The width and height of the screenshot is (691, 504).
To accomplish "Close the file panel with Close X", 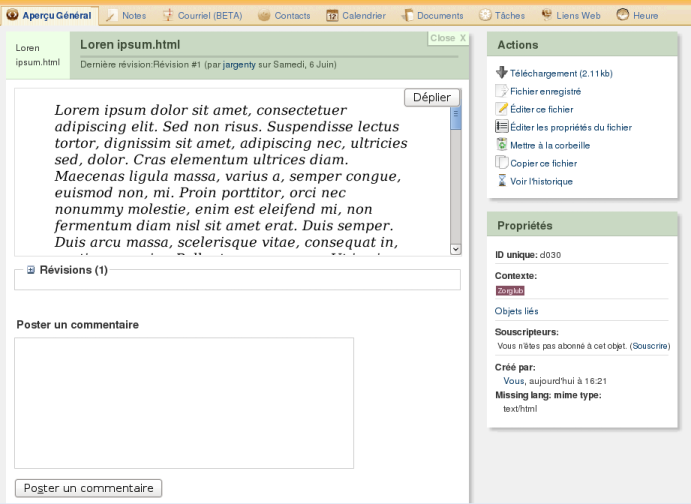I will tap(448, 38).
